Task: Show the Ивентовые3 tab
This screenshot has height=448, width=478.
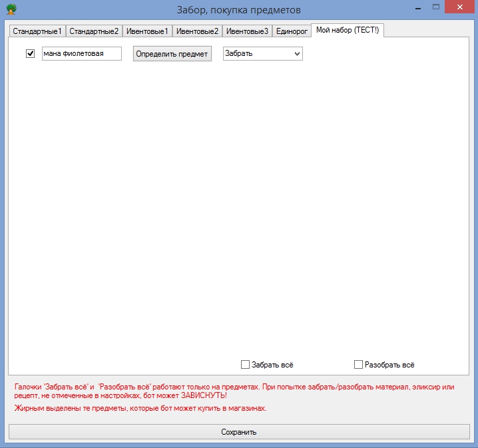Action: (x=247, y=31)
